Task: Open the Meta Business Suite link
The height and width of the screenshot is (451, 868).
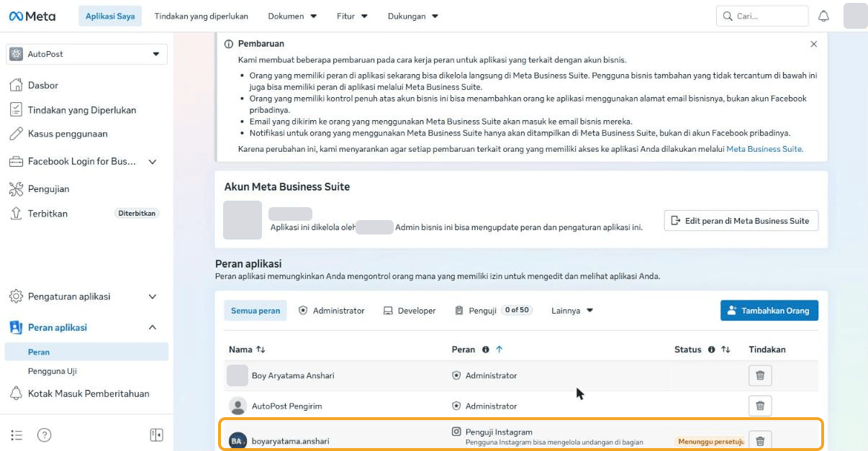Action: (x=764, y=149)
